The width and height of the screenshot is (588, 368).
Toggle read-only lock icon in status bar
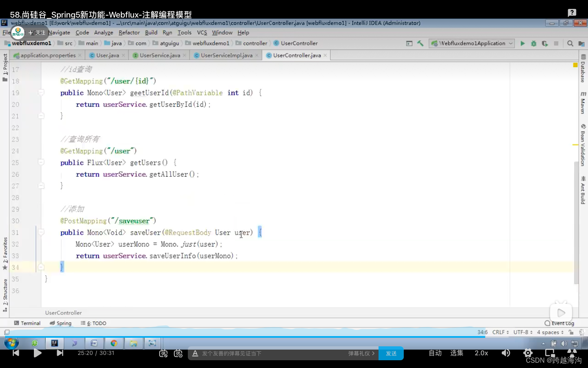571,332
